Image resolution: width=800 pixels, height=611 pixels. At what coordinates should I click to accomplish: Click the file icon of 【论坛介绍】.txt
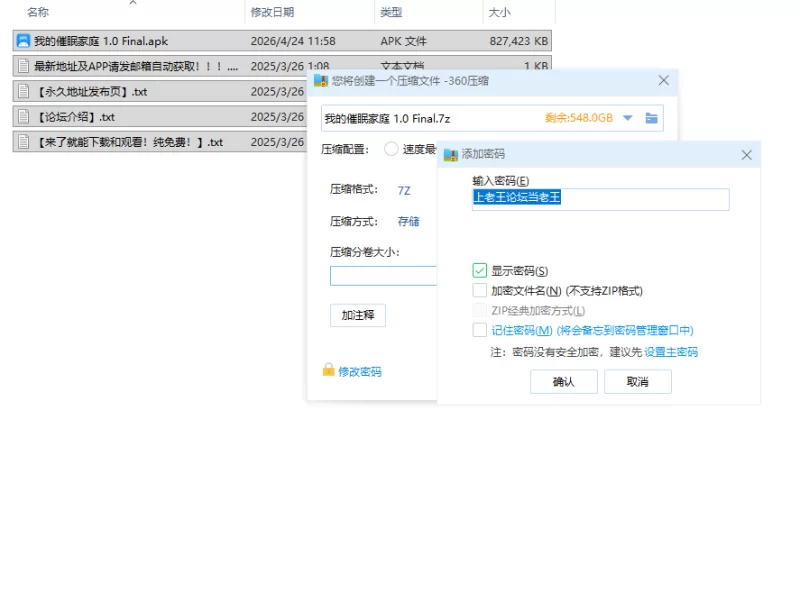[23, 116]
